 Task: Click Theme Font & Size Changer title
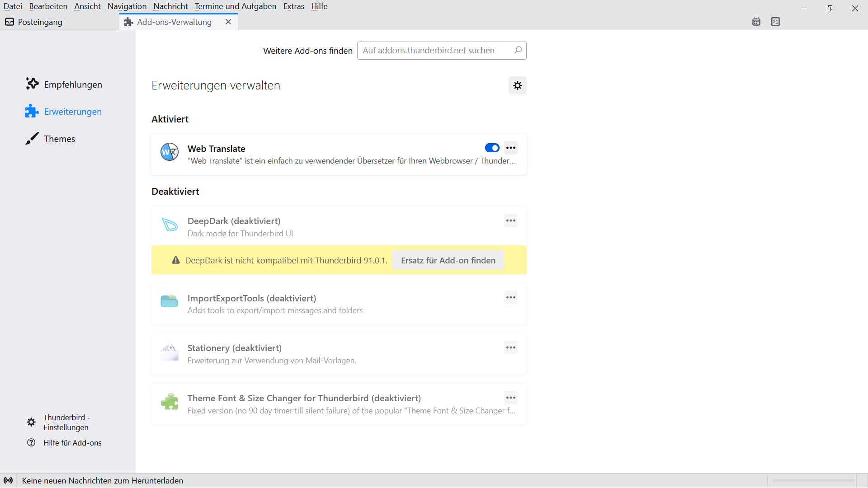click(304, 398)
